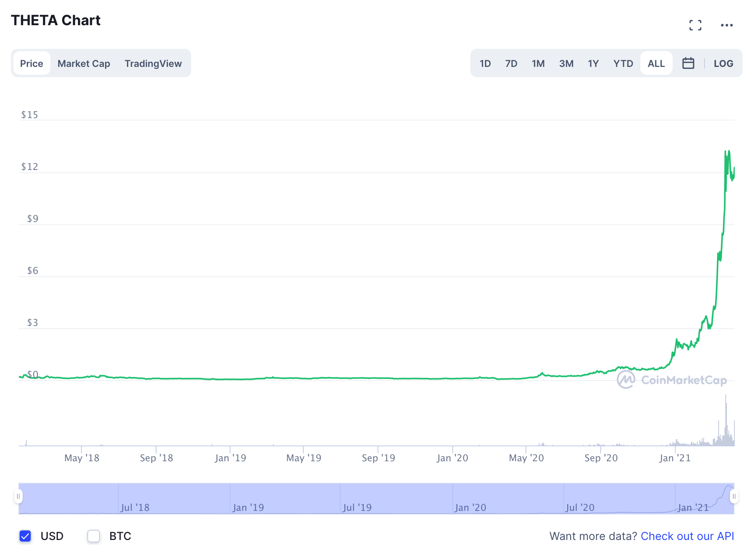Click the Jan '19 area of range navigator
756x551 pixels.
point(248,507)
